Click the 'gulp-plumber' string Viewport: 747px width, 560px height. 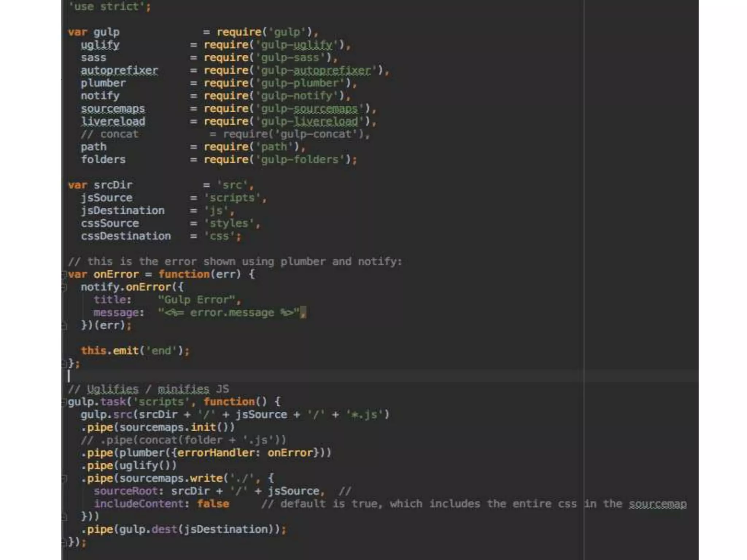(x=300, y=83)
